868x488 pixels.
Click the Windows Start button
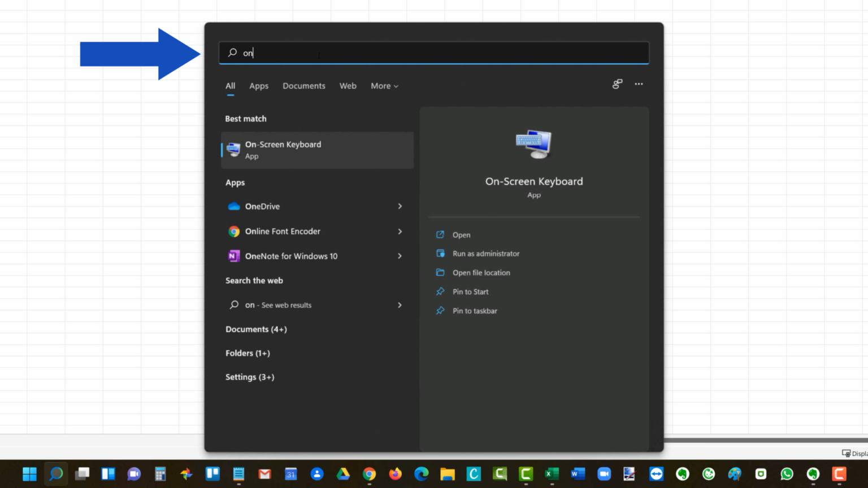coord(29,474)
